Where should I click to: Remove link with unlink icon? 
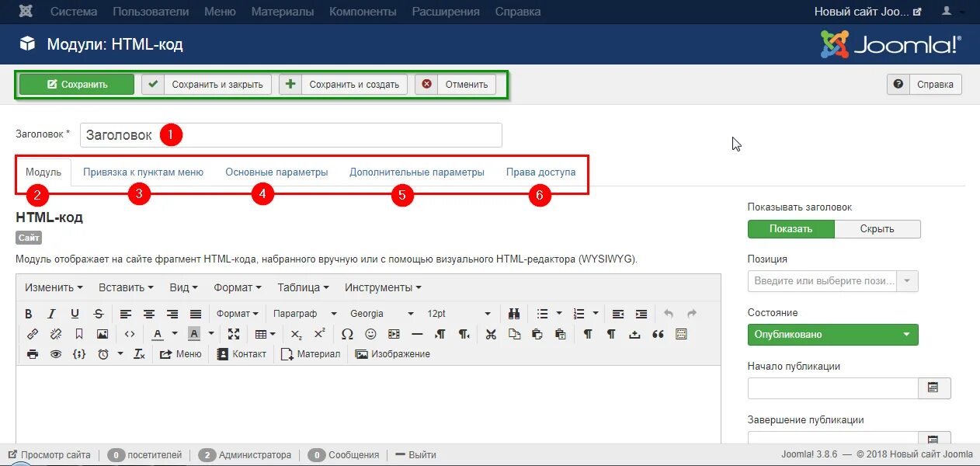point(55,334)
